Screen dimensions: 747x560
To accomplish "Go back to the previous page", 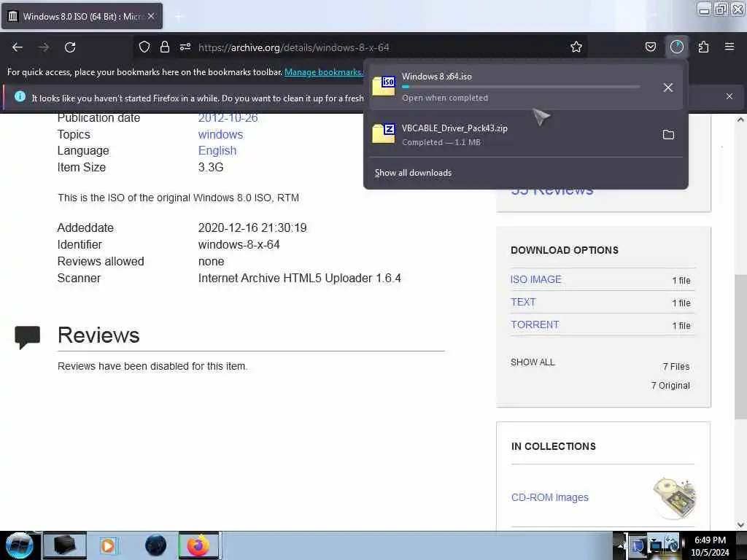I will click(x=18, y=47).
